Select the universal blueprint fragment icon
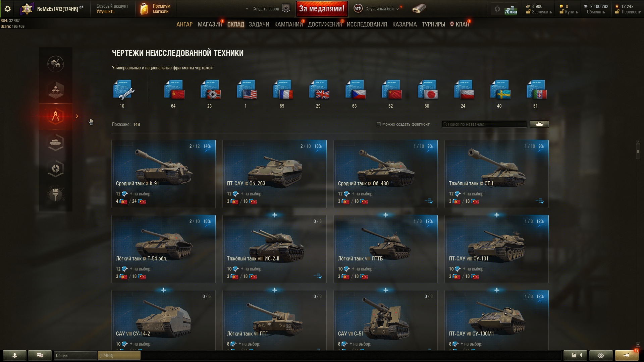644x362 pixels. pyautogui.click(x=123, y=90)
